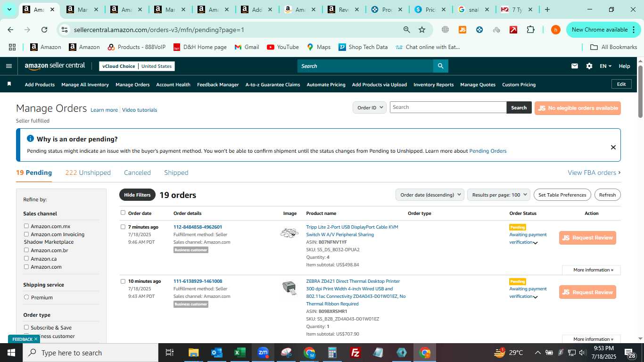Open Results per page: 100 dropdown
Image resolution: width=644 pixels, height=362 pixels.
pos(499,195)
